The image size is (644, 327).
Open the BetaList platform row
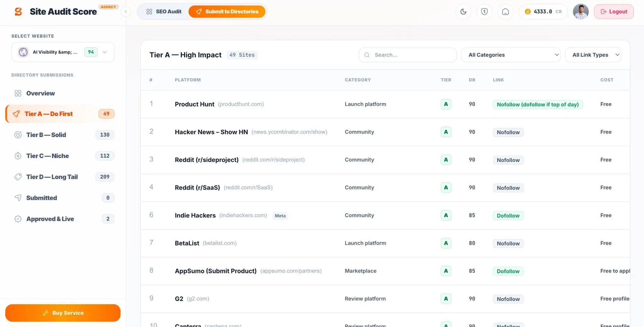(x=385, y=243)
